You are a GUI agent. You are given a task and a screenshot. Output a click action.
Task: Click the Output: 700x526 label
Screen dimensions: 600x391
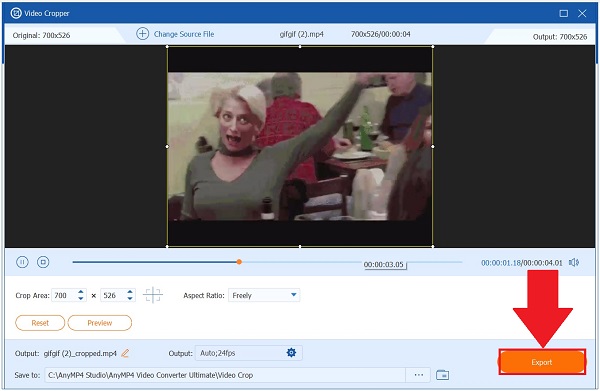coord(560,37)
